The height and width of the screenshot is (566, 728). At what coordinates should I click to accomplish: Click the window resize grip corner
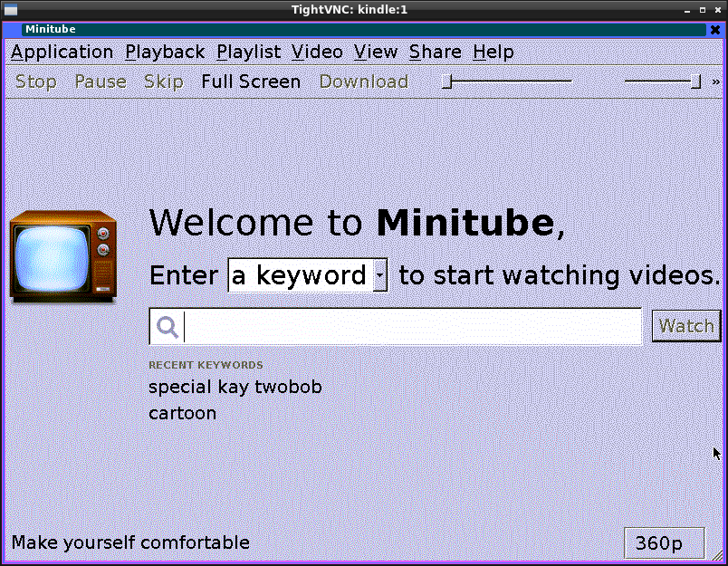pyautogui.click(x=717, y=554)
